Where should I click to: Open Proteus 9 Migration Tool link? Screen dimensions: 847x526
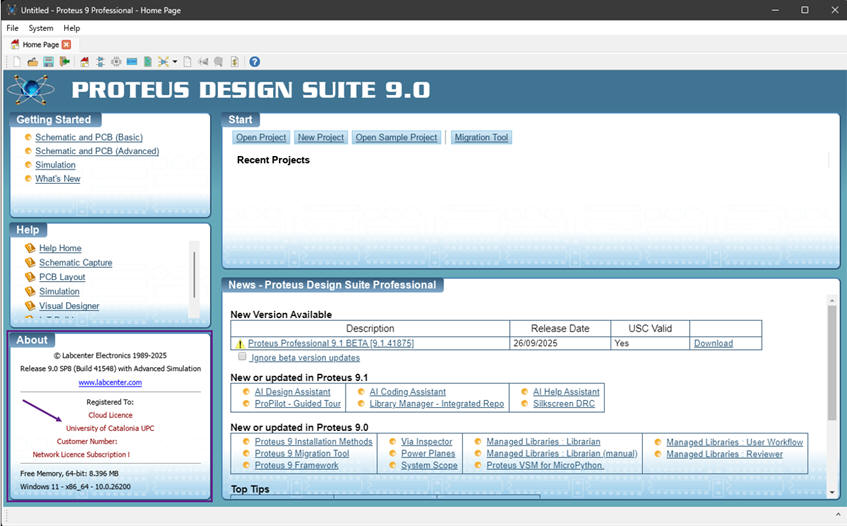click(302, 454)
